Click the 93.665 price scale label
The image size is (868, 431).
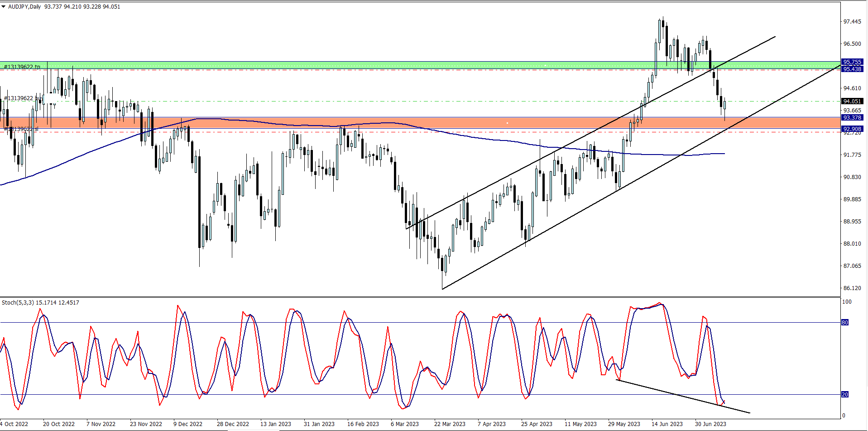tap(852, 111)
